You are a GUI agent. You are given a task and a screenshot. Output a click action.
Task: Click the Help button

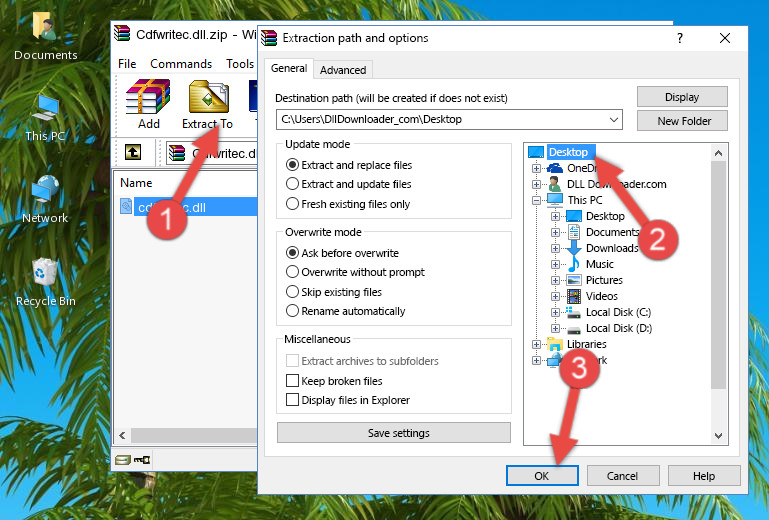click(x=704, y=476)
